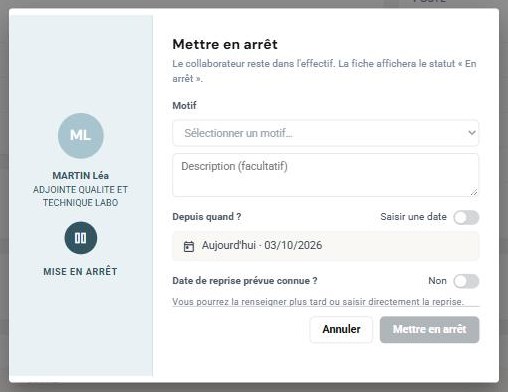
Task: Click the 'Non' label beside the reprise toggle
Action: (x=437, y=281)
